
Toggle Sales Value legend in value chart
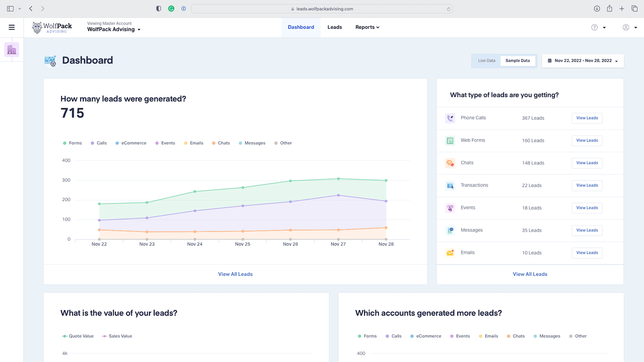pyautogui.click(x=117, y=336)
